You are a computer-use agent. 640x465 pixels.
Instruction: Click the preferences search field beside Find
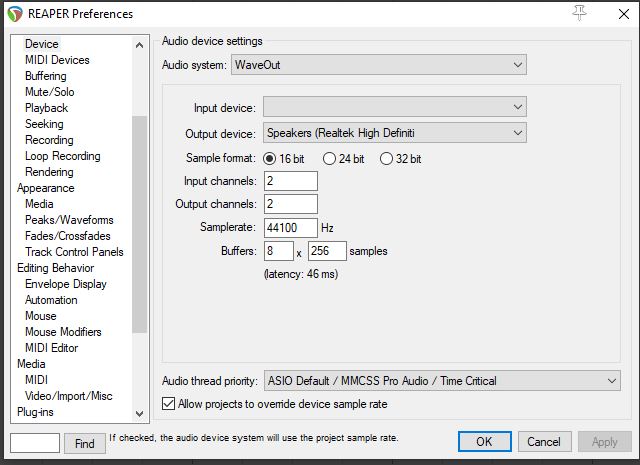tap(35, 443)
